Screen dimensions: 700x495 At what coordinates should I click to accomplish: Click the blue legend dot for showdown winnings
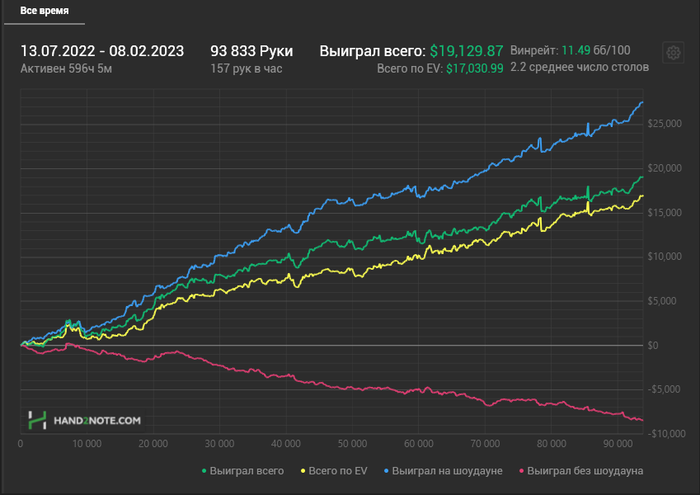[386, 471]
